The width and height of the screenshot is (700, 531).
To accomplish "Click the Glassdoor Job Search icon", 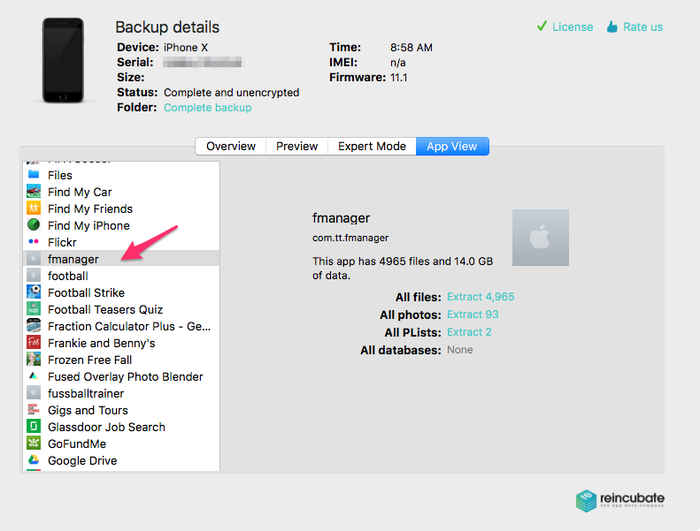I will tap(33, 426).
